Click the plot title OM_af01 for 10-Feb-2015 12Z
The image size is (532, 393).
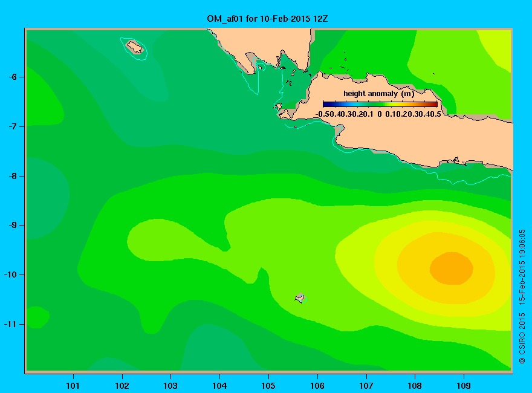267,18
